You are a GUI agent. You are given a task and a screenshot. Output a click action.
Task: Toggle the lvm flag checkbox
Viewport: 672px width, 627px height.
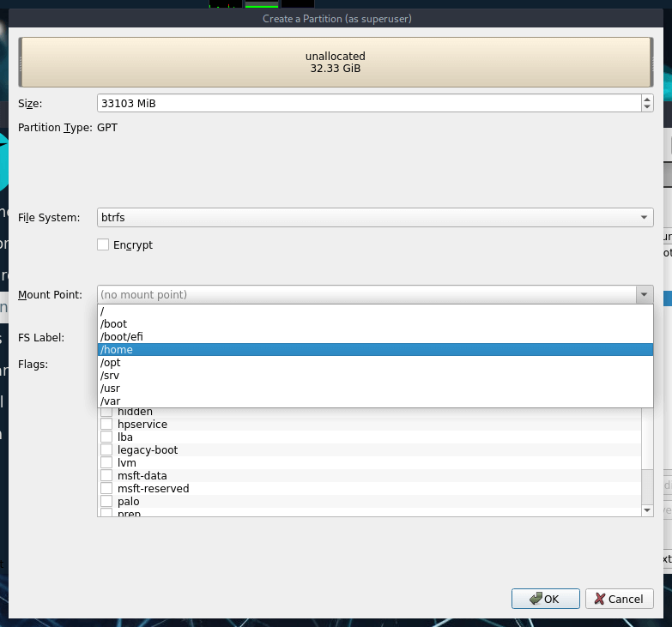(x=107, y=463)
